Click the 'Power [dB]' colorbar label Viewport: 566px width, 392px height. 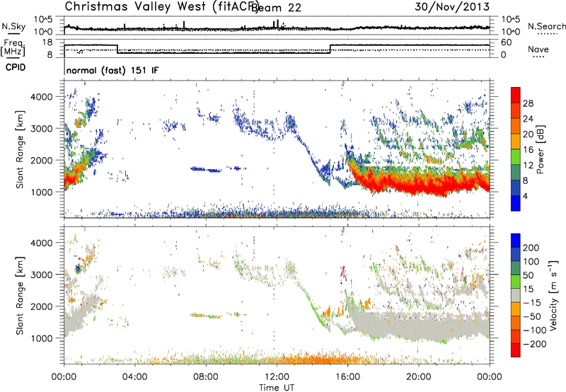point(540,149)
